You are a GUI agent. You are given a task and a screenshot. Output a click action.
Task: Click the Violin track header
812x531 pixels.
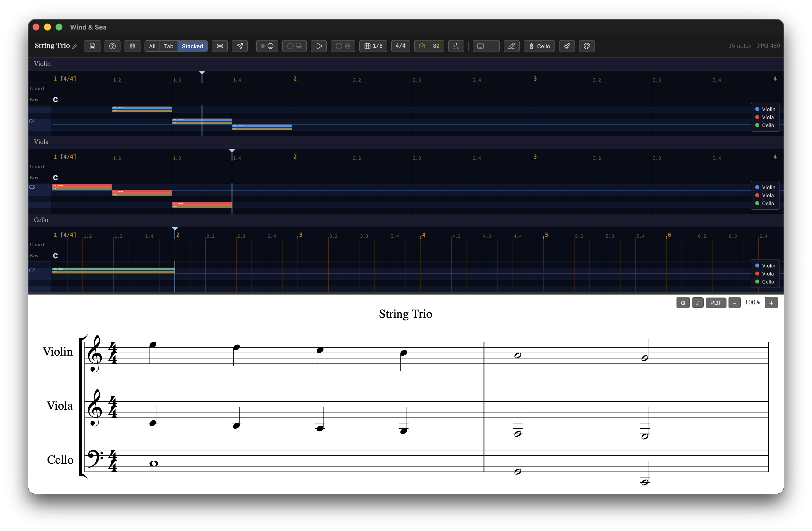42,64
